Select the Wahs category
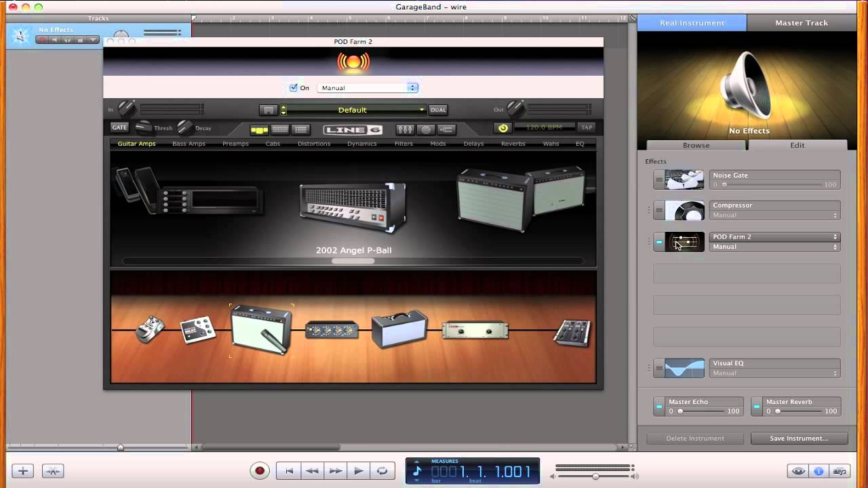The width and height of the screenshot is (868, 488). 551,144
